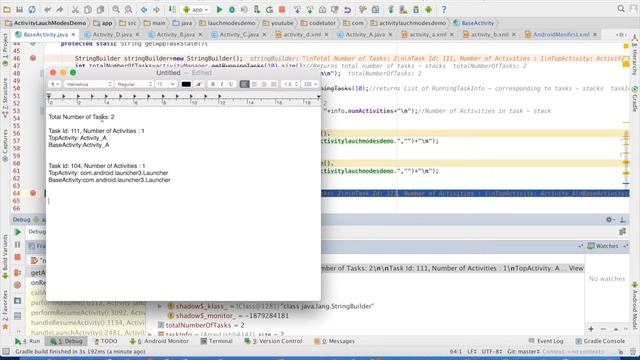The width and height of the screenshot is (640, 360).
Task: Expand the shadow$_klass_ variable
Action: pos(160,306)
